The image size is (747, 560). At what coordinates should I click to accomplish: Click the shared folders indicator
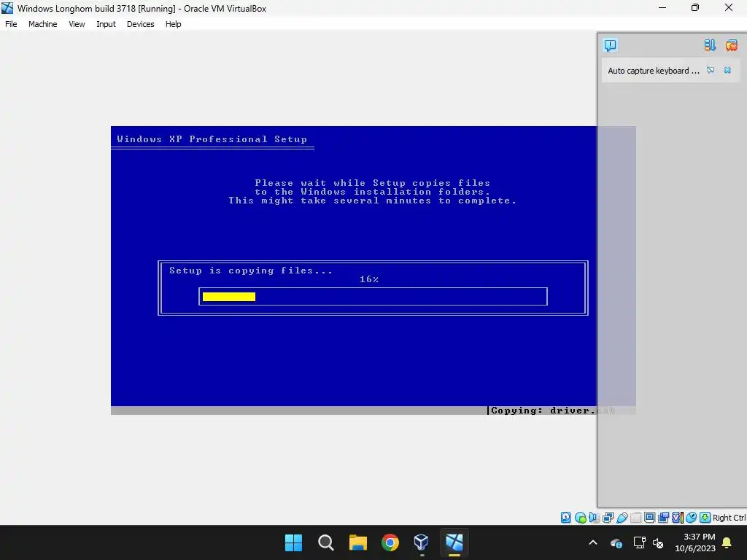(x=635, y=518)
